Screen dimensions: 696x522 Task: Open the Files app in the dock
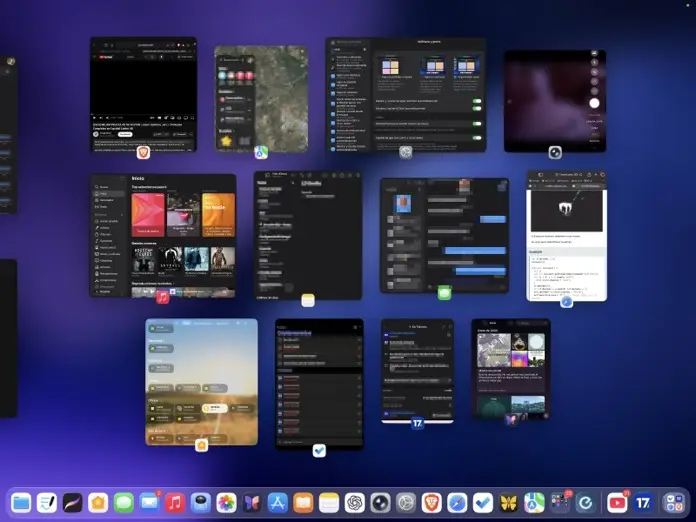pos(21,503)
